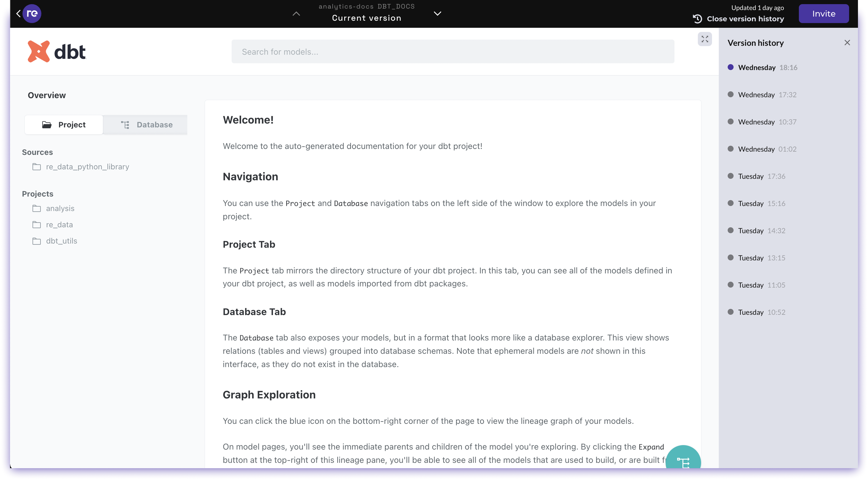Image resolution: width=868 pixels, height=480 pixels.
Task: Select the Tuesday 11:05 version
Action: (756, 285)
